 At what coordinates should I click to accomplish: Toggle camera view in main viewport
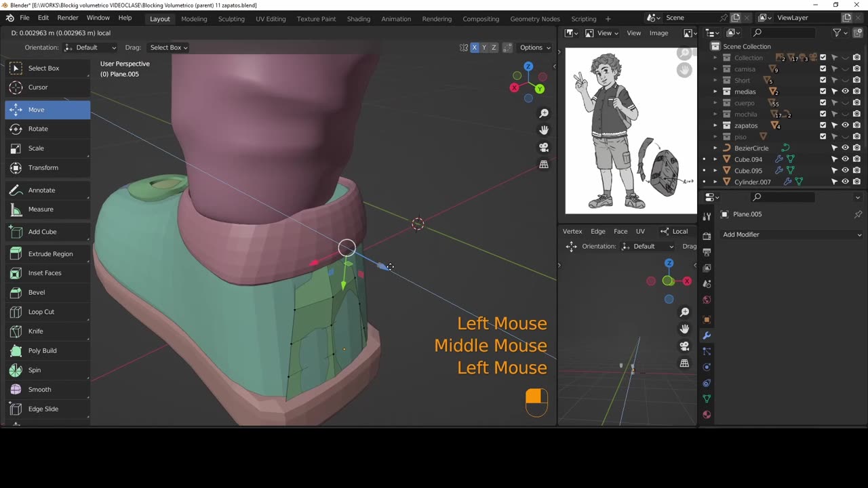tap(544, 147)
